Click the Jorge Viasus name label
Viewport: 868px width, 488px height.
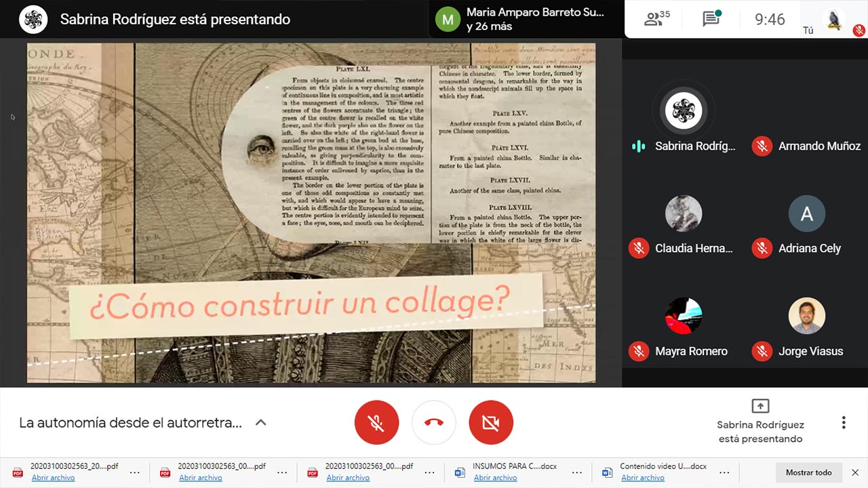pyautogui.click(x=810, y=351)
